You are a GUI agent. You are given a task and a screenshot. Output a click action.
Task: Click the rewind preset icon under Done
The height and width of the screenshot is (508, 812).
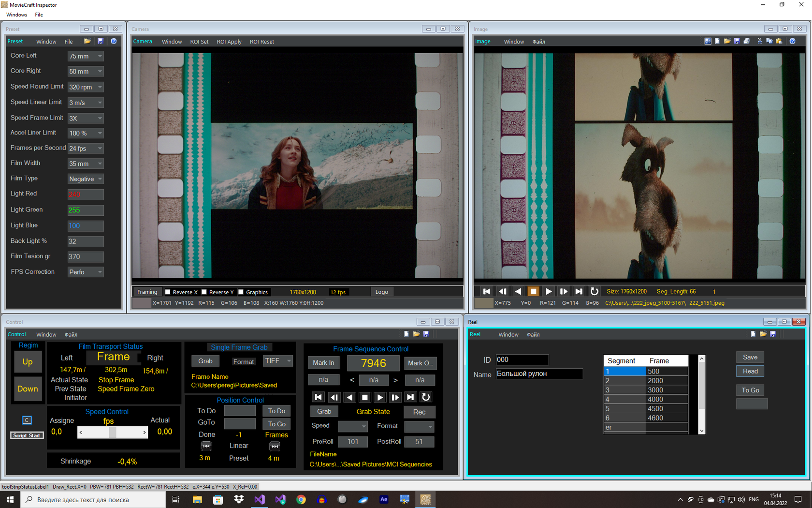[x=206, y=446]
